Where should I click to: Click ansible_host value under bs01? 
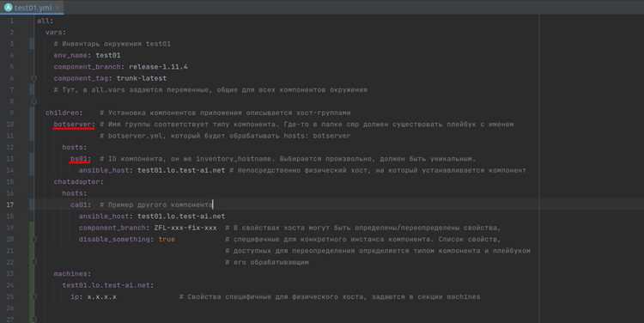(x=181, y=170)
